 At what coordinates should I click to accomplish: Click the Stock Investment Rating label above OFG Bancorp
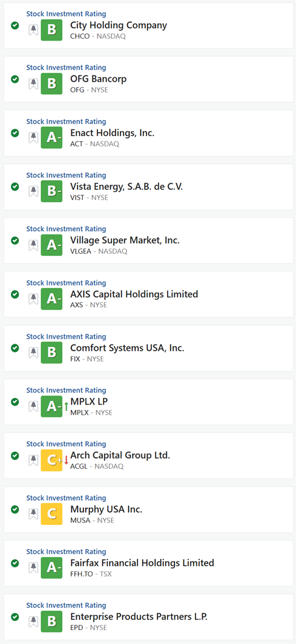(66, 67)
